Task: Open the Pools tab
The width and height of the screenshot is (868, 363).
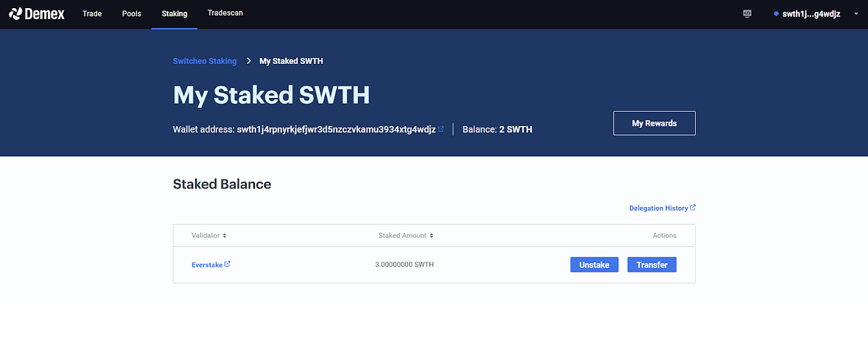Action: [x=131, y=14]
